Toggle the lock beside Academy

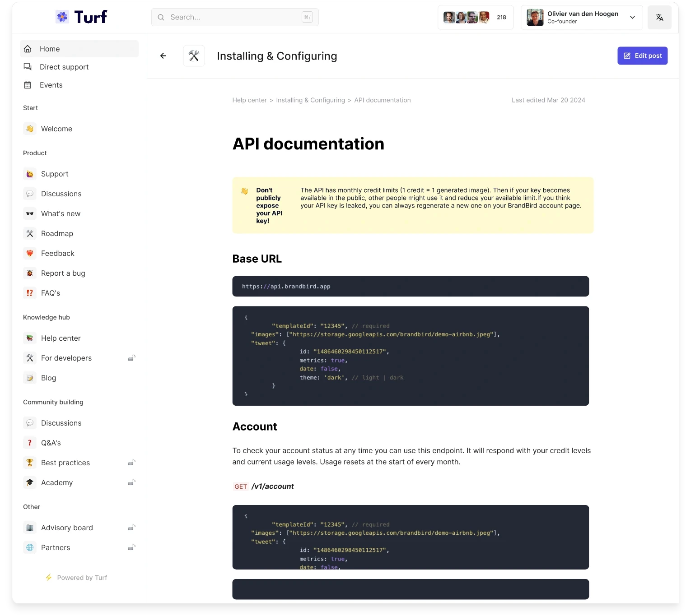131,482
